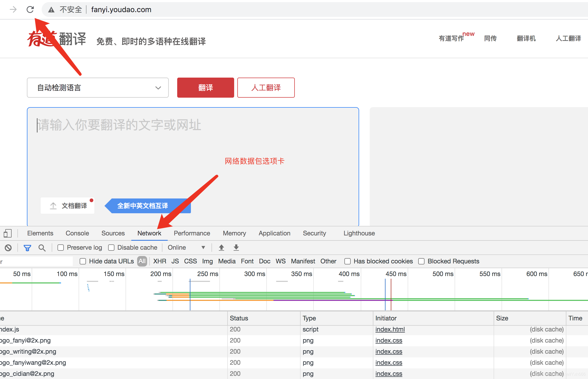Click the upload icon on 文档翻译

point(53,206)
